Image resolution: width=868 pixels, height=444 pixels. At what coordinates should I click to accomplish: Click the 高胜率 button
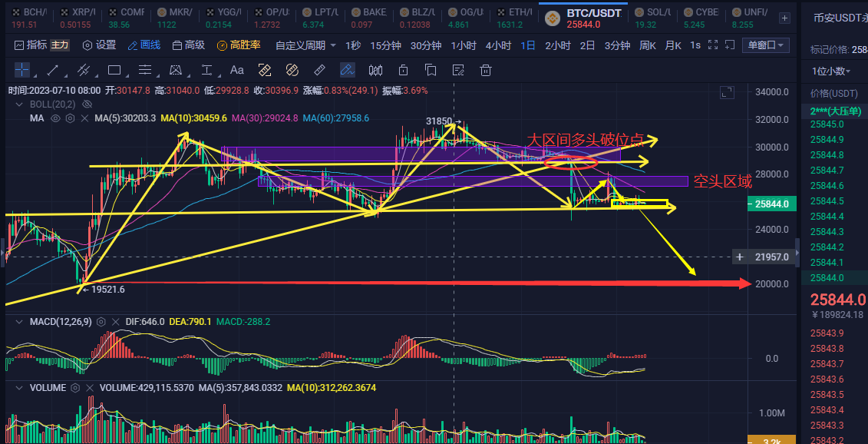tap(239, 45)
